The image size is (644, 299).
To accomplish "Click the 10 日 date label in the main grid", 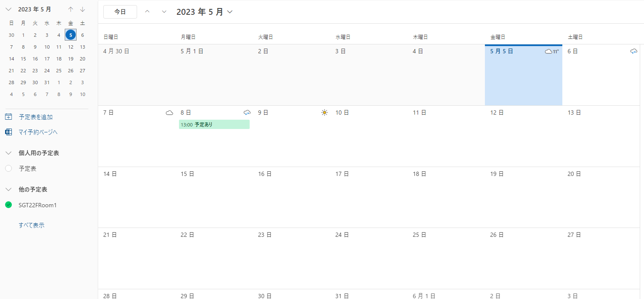I will coord(342,112).
